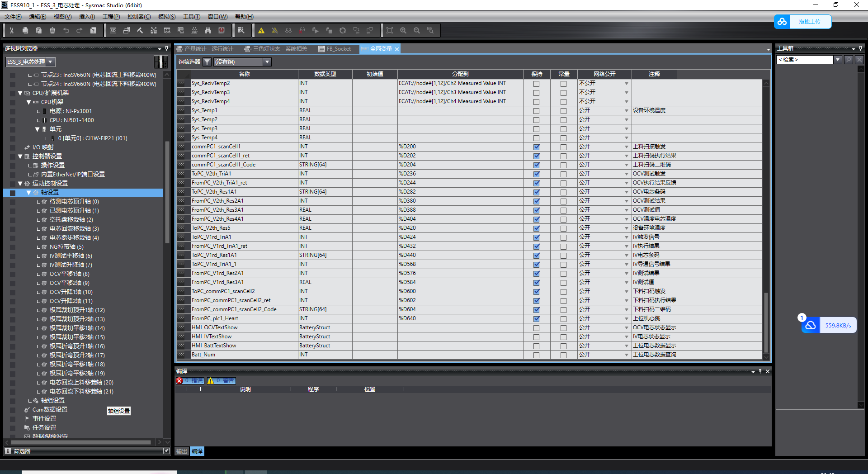Viewport: 868px width, 474px height.
Task: Click the Build hammer icon
Action: click(x=140, y=30)
